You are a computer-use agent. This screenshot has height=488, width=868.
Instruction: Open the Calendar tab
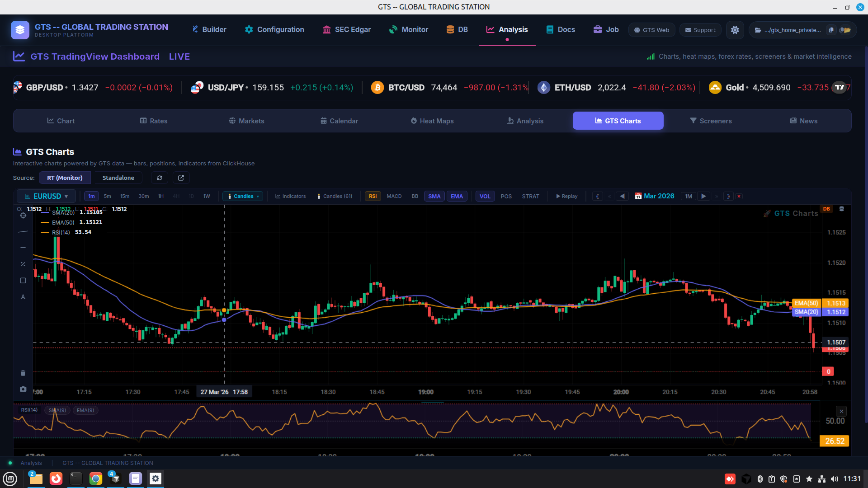pyautogui.click(x=339, y=121)
